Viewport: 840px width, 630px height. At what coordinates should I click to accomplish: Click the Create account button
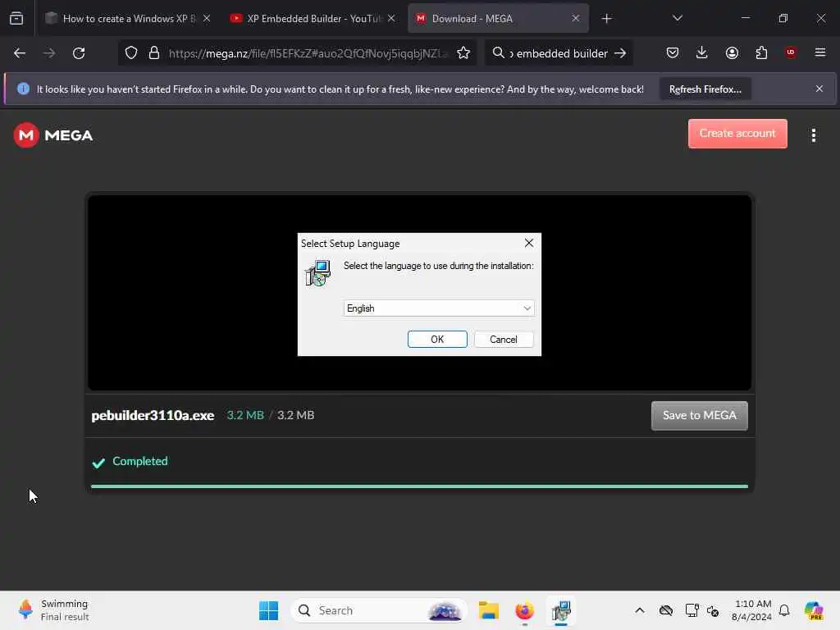(737, 134)
